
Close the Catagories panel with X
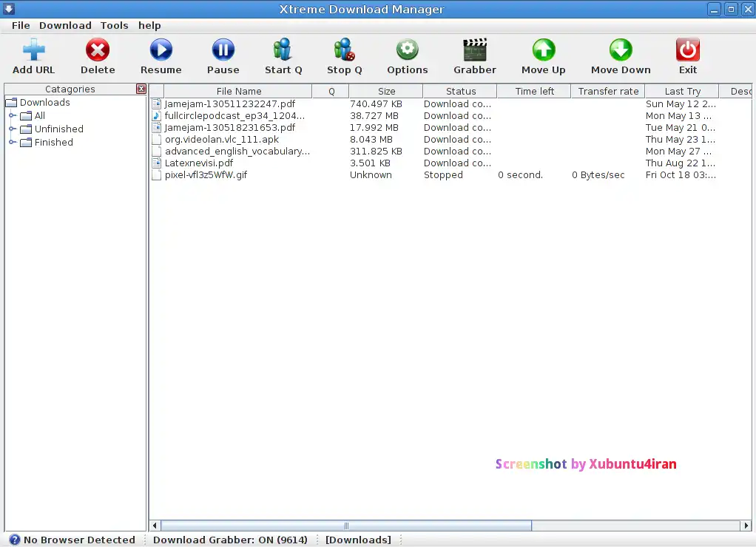[x=141, y=89]
